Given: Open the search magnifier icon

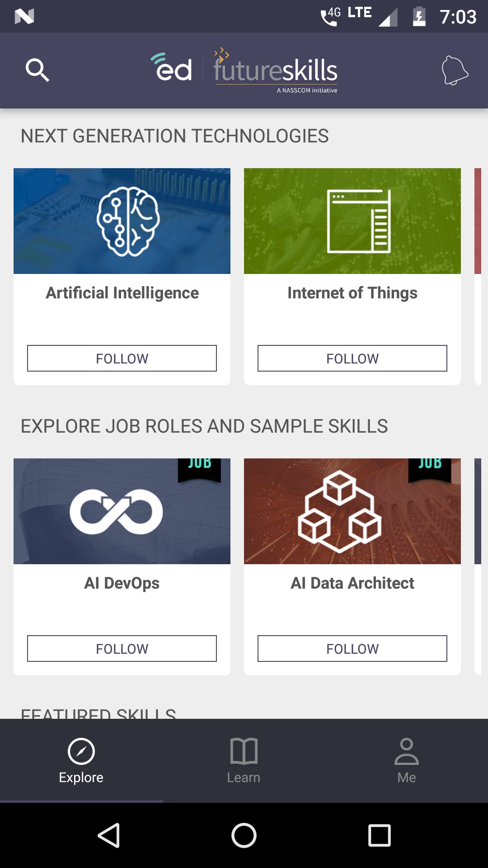Looking at the screenshot, I should (x=38, y=70).
